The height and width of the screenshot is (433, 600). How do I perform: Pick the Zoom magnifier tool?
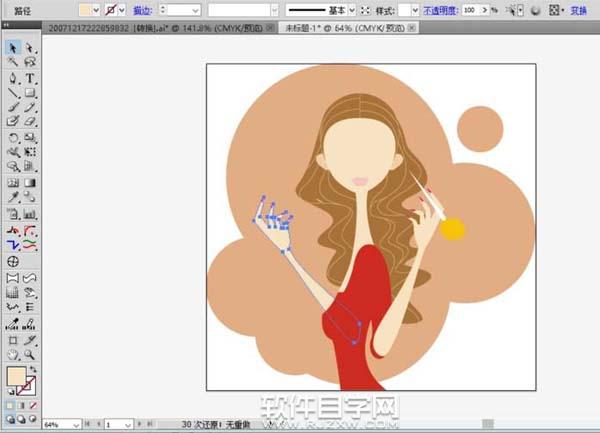pos(30,354)
